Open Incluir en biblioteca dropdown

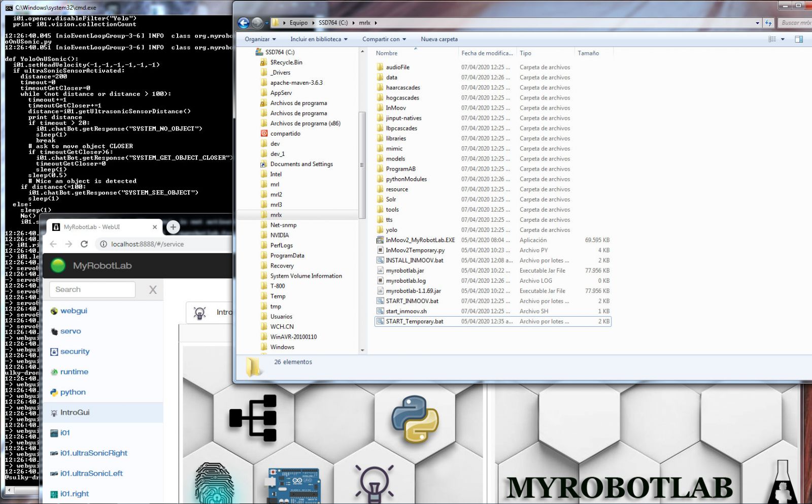(319, 39)
